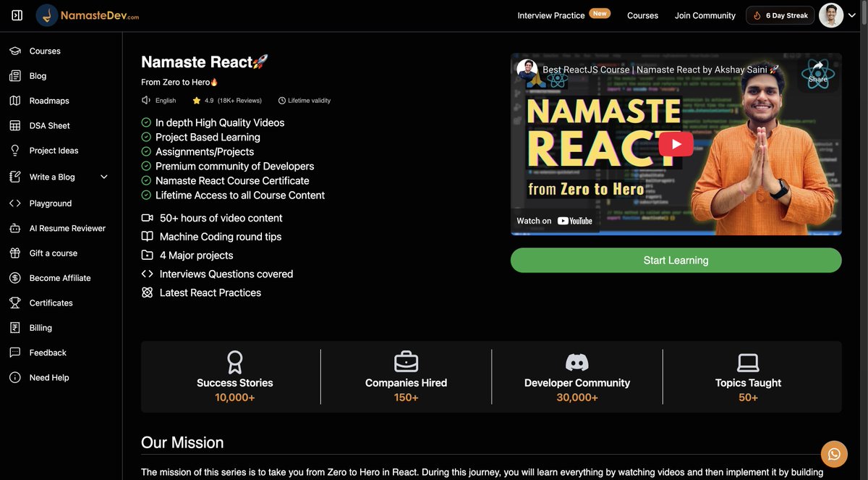Click the Playground code brackets icon
The width and height of the screenshot is (868, 480).
coord(15,203)
